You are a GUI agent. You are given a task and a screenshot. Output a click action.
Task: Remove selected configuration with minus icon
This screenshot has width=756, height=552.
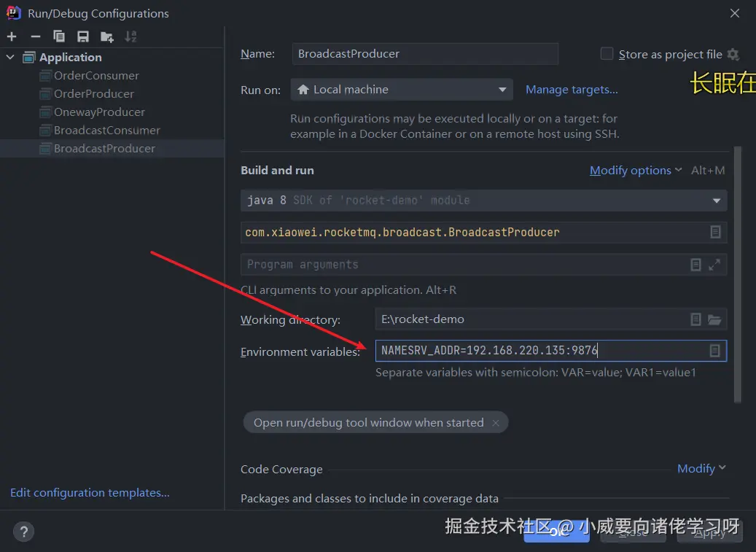click(36, 36)
